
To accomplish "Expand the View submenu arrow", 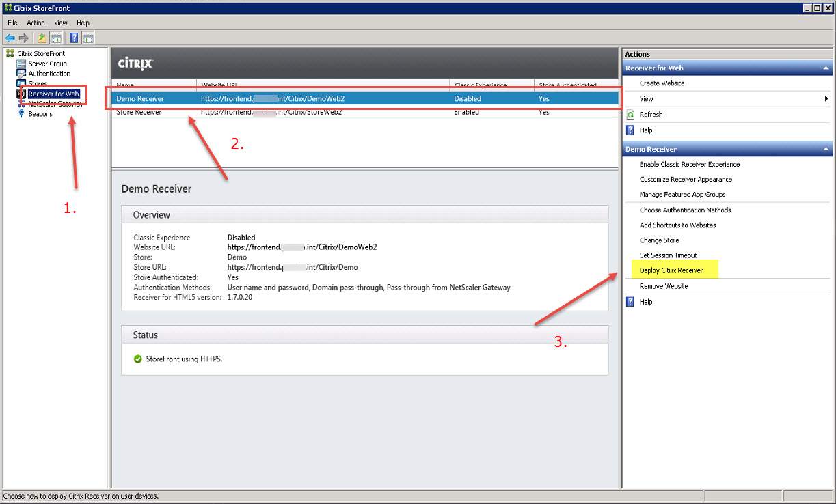I will [x=826, y=98].
